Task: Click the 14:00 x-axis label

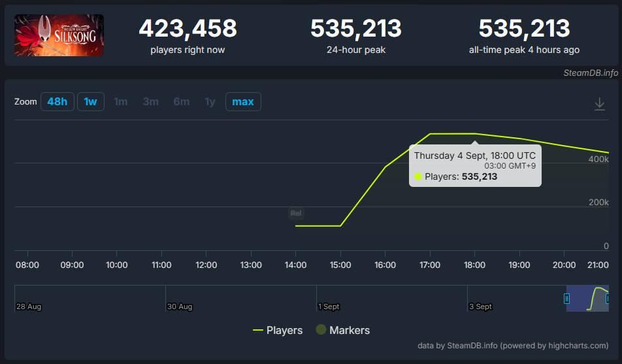Action: pyautogui.click(x=295, y=265)
